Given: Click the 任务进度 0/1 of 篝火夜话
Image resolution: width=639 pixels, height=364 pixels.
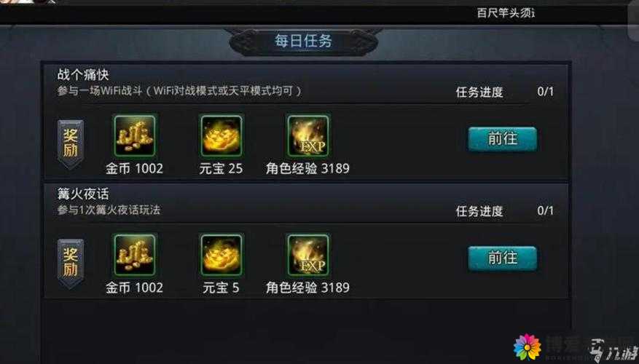Looking at the screenshot, I should [505, 211].
